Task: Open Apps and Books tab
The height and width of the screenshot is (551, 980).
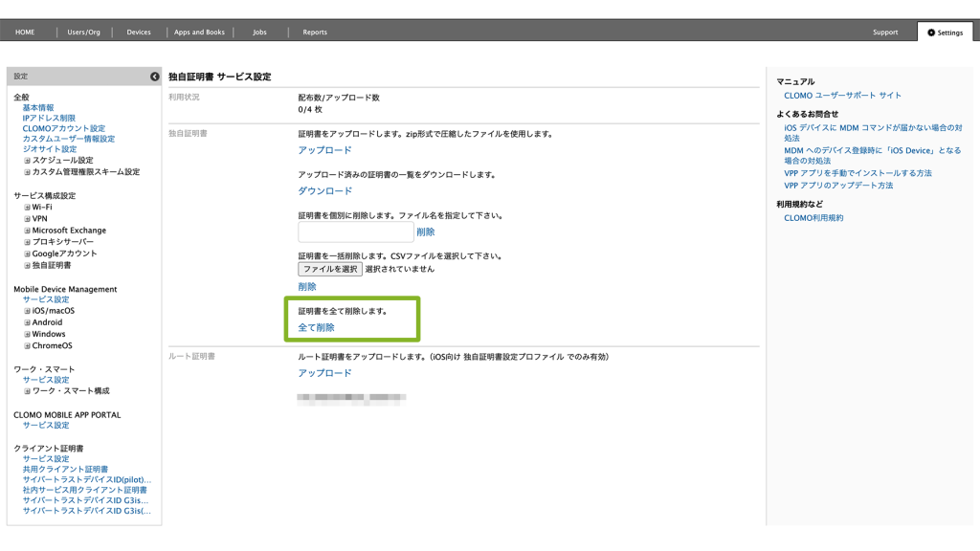Action: pos(199,33)
